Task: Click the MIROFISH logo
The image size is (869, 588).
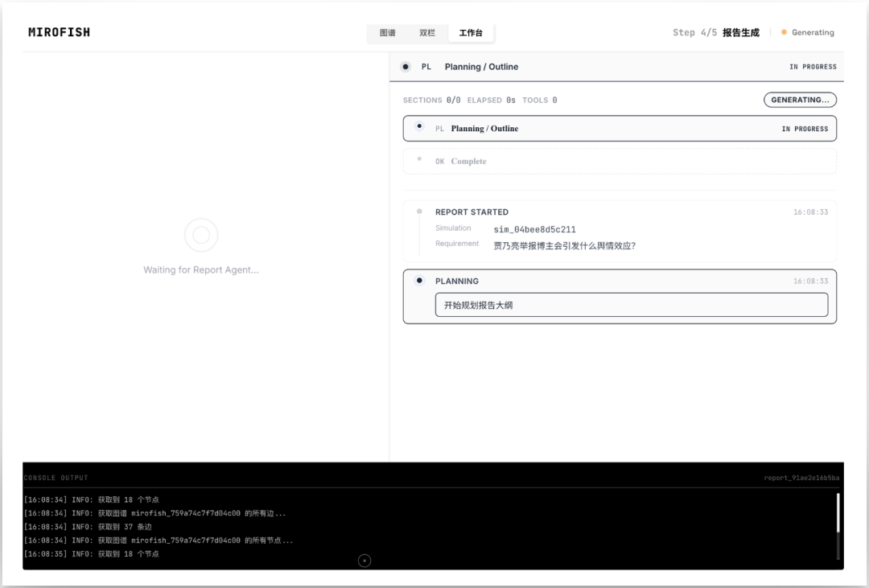Action: click(60, 33)
